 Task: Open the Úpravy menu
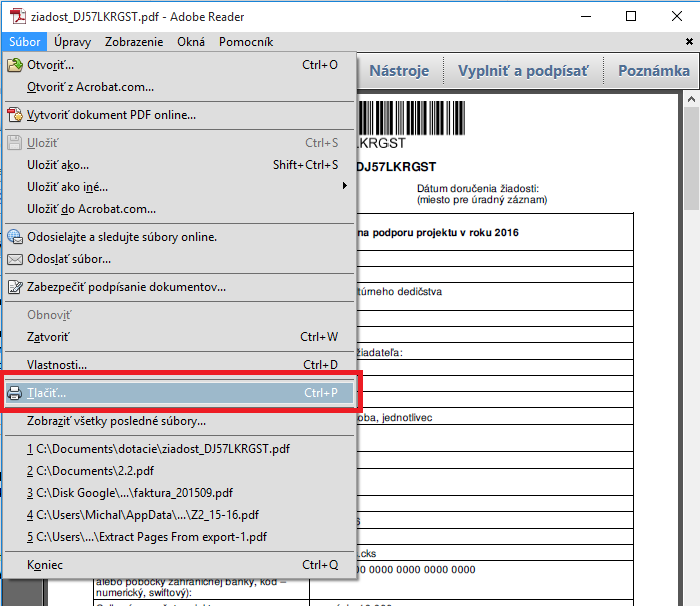pos(72,42)
